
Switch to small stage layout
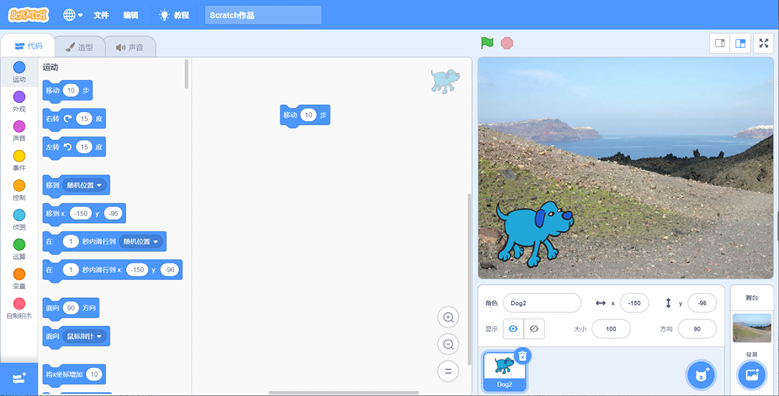(x=720, y=43)
